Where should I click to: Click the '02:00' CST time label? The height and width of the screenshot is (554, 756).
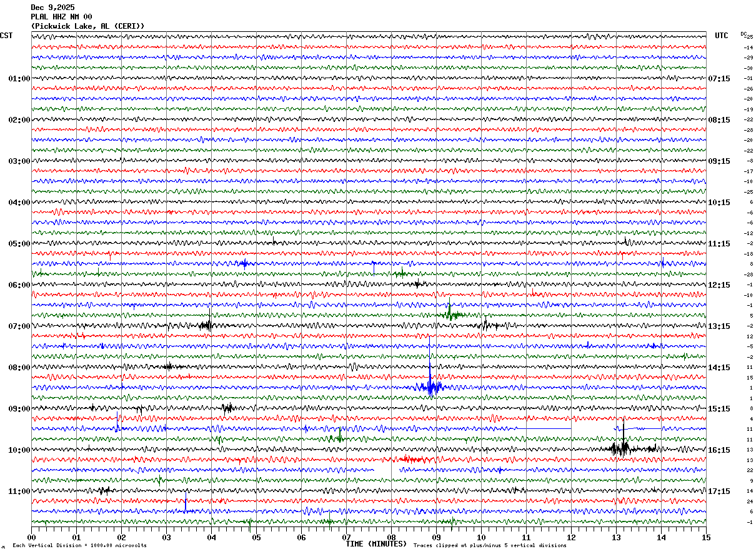click(x=19, y=120)
